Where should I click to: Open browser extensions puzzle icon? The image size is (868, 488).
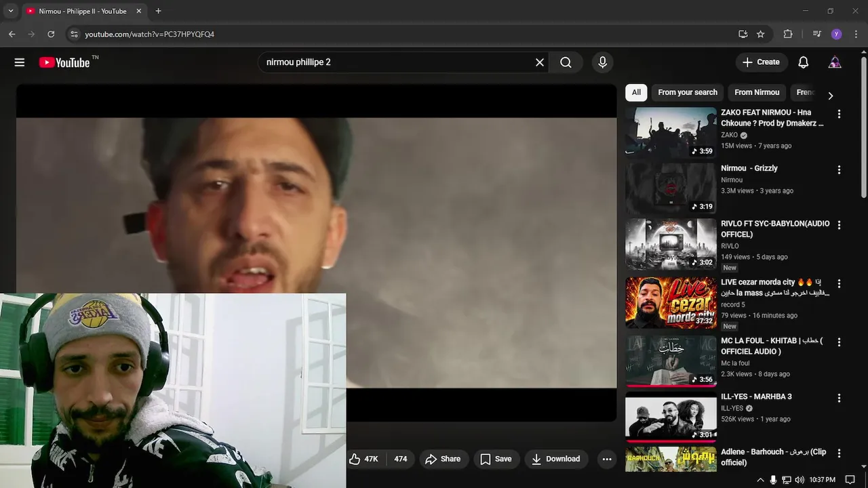tap(788, 34)
